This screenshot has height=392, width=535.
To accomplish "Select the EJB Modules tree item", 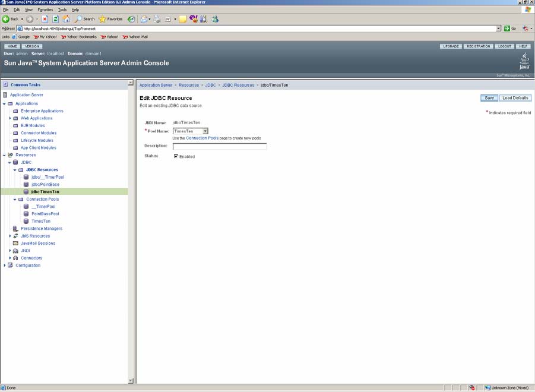I will (x=33, y=125).
